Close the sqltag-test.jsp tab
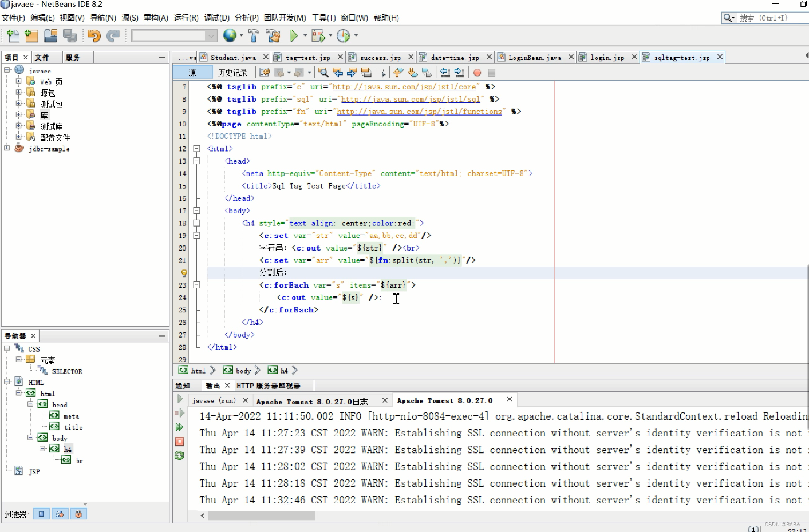This screenshot has width=809, height=532. [720, 57]
